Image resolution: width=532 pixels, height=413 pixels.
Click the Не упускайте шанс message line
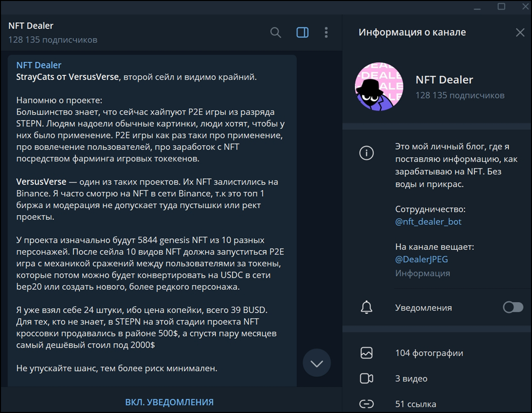pyautogui.click(x=117, y=368)
